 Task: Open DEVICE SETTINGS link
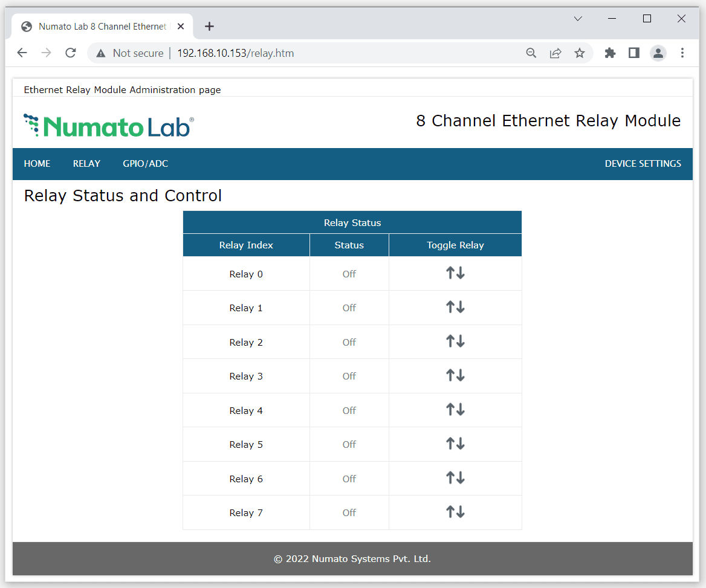click(643, 164)
